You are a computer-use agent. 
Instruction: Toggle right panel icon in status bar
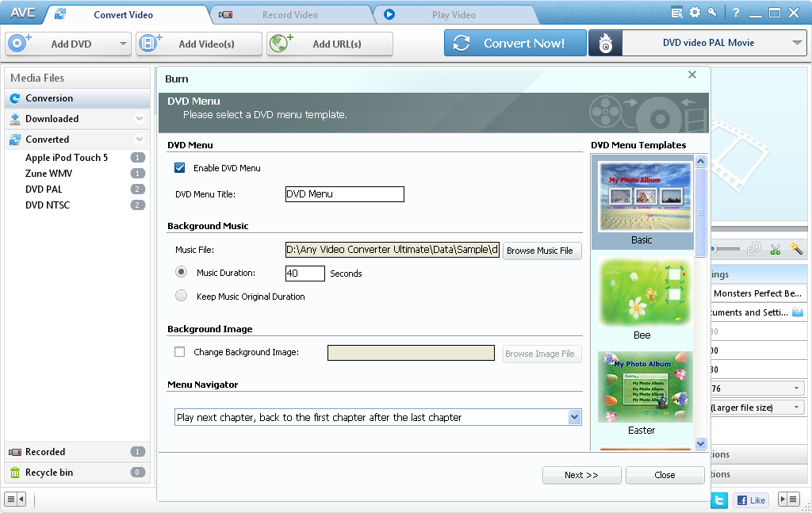tap(789, 500)
